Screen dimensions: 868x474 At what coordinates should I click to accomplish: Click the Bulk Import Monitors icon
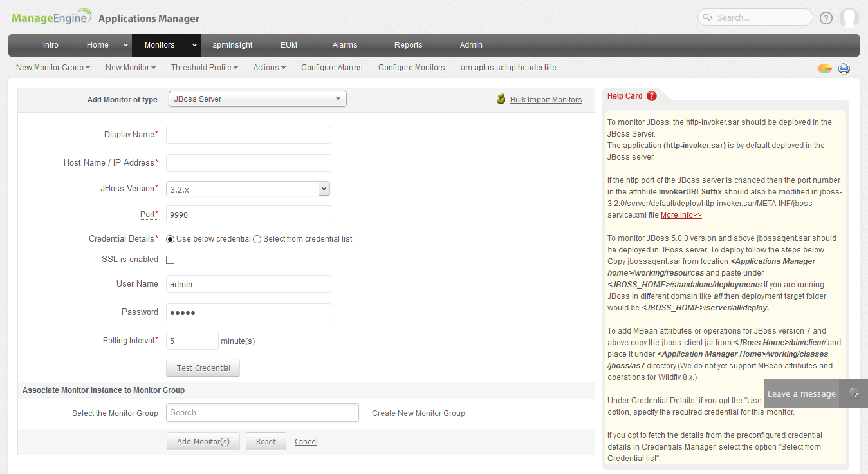click(501, 99)
